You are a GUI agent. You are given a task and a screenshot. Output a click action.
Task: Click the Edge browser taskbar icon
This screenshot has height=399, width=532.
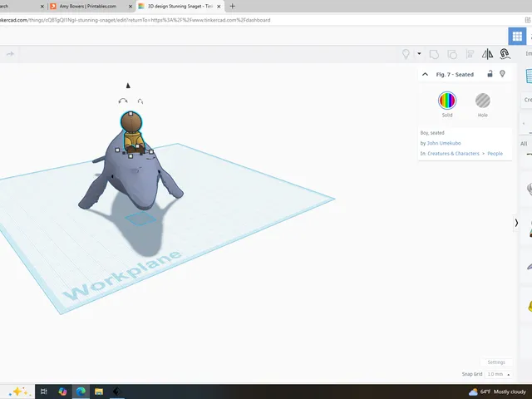pos(81,392)
